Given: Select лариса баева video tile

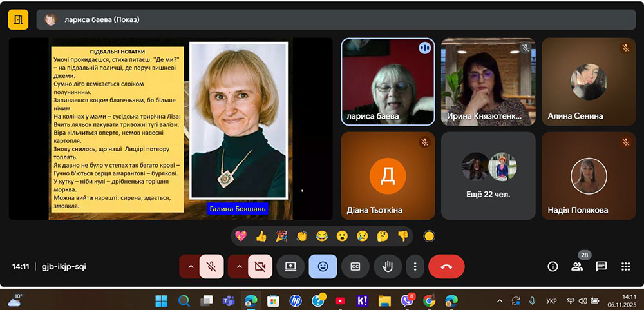Looking at the screenshot, I should 388,81.
